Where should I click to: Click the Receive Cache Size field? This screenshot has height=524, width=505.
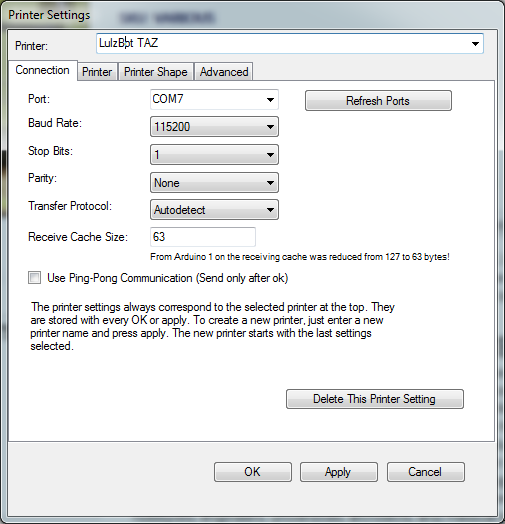pyautogui.click(x=203, y=237)
